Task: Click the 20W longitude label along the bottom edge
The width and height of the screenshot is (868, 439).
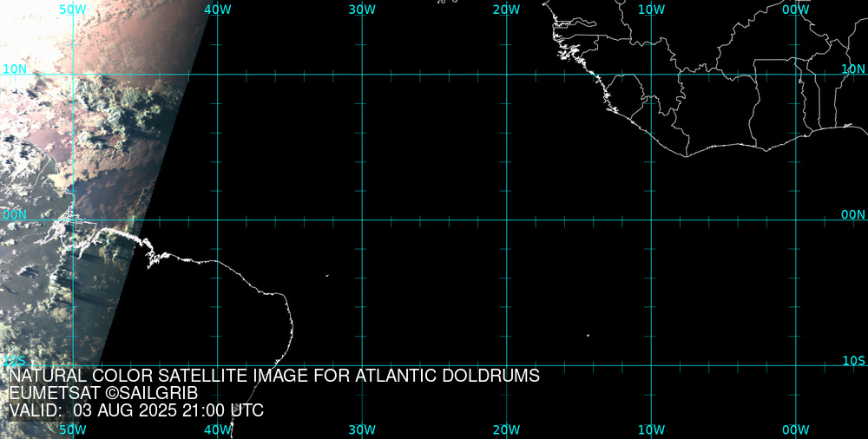Action: tap(507, 429)
